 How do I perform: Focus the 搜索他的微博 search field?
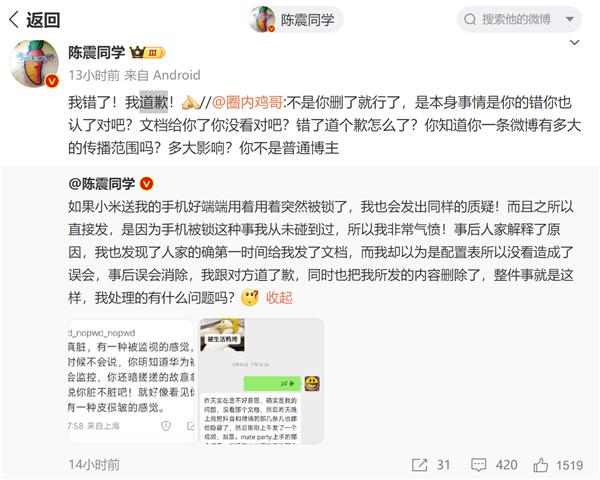(519, 19)
